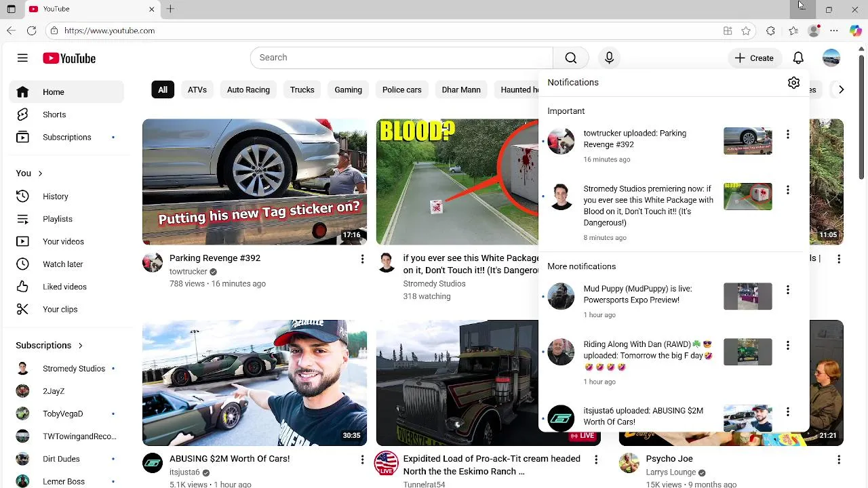Image resolution: width=868 pixels, height=488 pixels.
Task: Click the address bar URL
Action: [109, 30]
